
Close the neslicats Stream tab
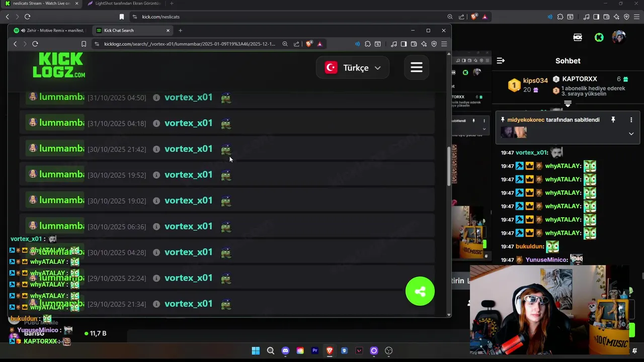point(77,4)
